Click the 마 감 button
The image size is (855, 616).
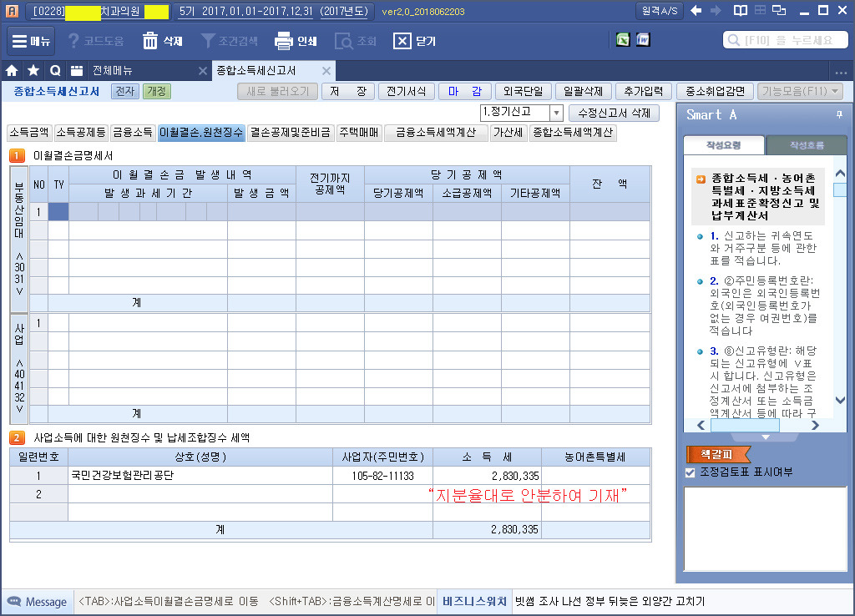[464, 92]
